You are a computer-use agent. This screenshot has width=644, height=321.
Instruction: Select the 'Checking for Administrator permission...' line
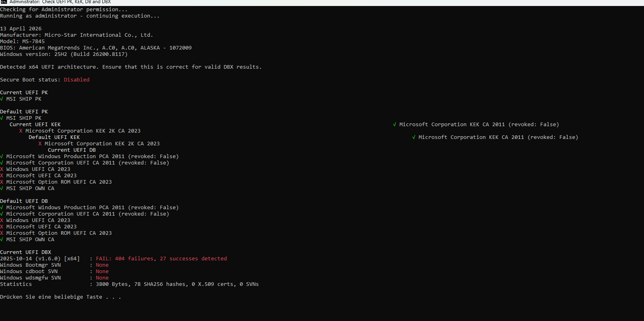64,10
